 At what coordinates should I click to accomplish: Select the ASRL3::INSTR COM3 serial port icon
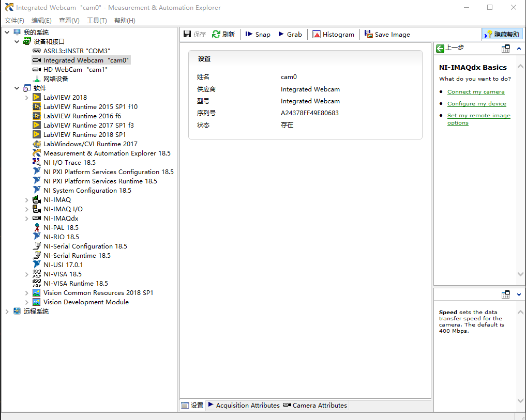37,51
